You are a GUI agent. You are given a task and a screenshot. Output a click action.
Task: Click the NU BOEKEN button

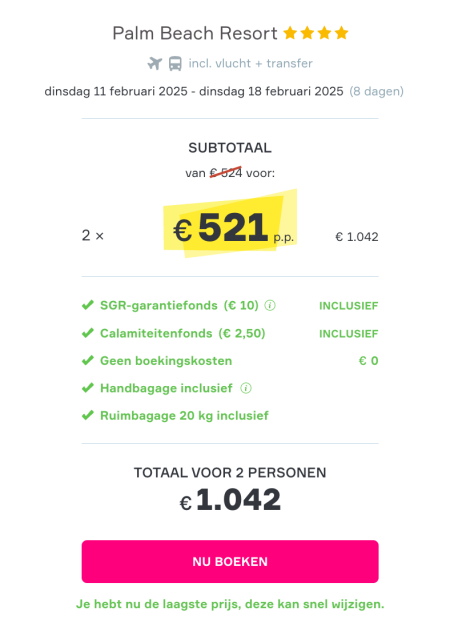click(x=230, y=561)
